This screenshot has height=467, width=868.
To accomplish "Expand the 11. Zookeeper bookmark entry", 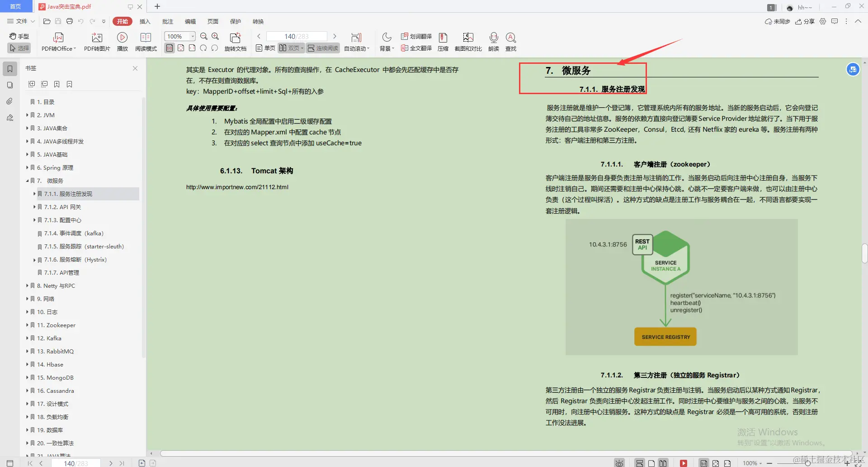I will tap(27, 325).
